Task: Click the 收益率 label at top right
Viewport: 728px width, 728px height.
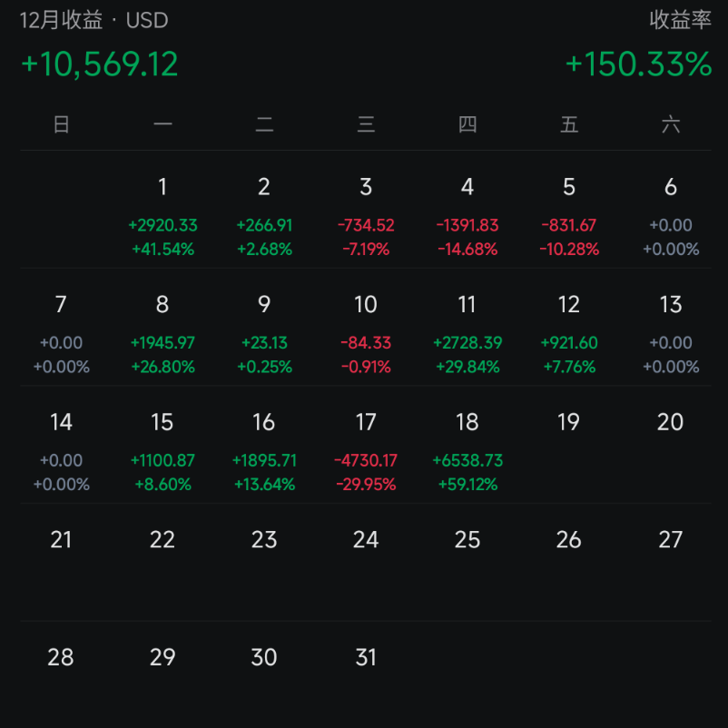Action: click(x=680, y=20)
